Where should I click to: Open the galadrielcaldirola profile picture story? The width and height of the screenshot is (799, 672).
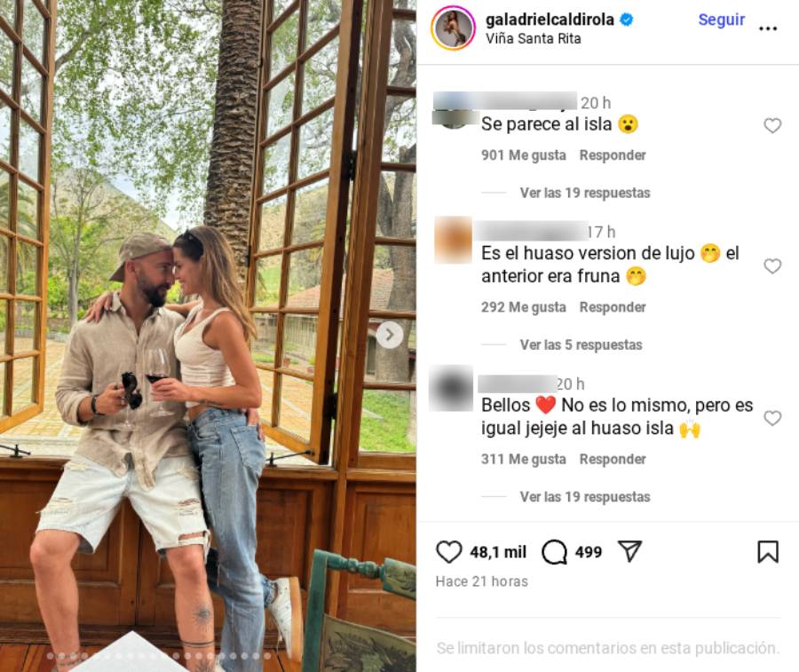click(453, 28)
